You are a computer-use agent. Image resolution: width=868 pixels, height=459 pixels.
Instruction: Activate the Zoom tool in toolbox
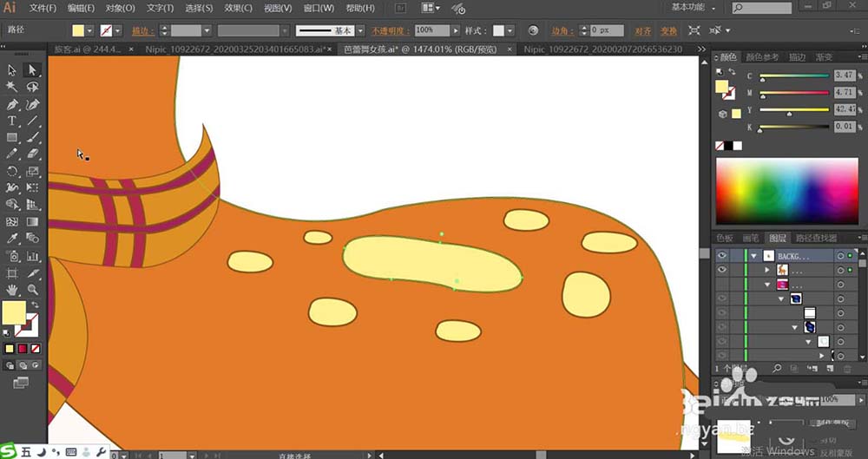(x=33, y=289)
